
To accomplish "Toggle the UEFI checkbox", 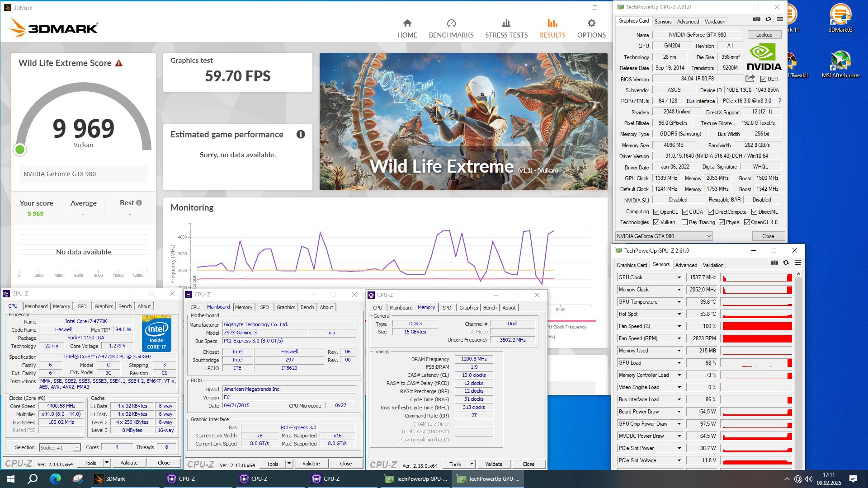I will [x=763, y=79].
